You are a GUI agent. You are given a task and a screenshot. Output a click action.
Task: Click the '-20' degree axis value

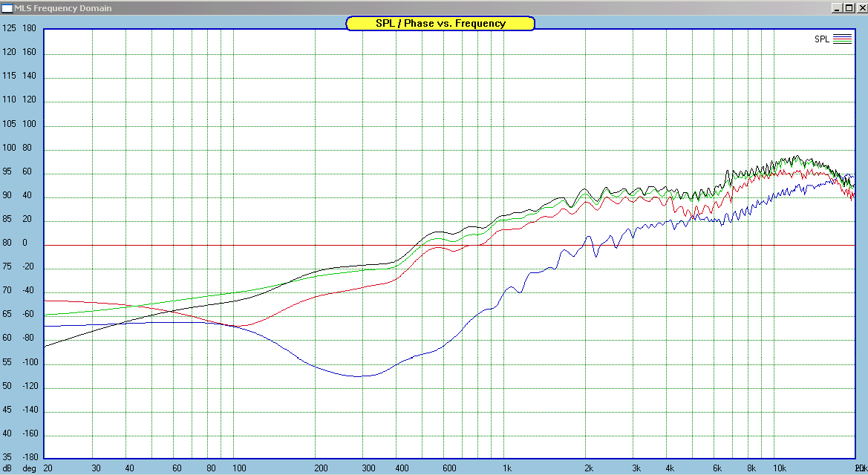[28, 267]
